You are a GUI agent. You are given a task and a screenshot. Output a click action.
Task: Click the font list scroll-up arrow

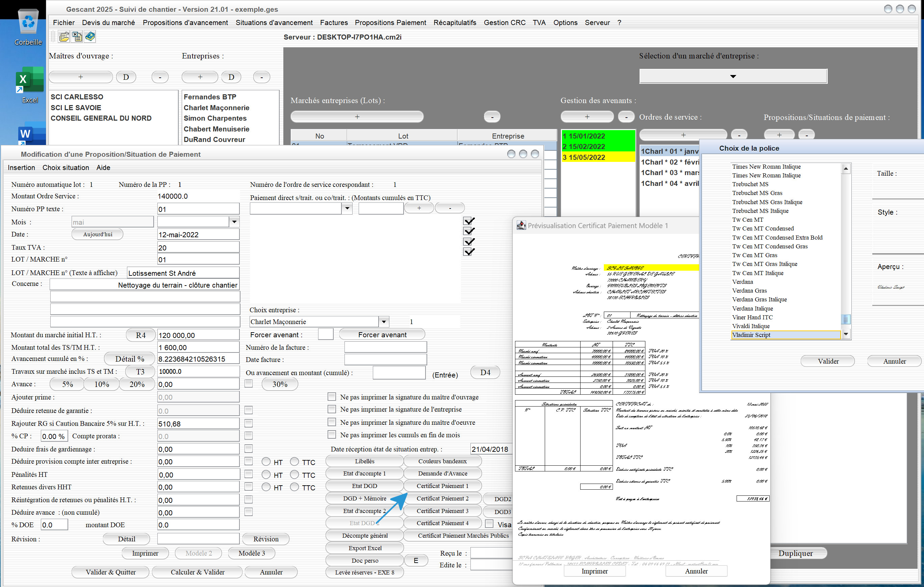846,169
